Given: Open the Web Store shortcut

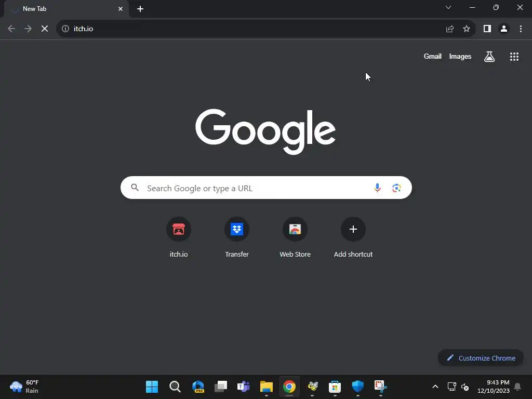Looking at the screenshot, I should tap(295, 237).
